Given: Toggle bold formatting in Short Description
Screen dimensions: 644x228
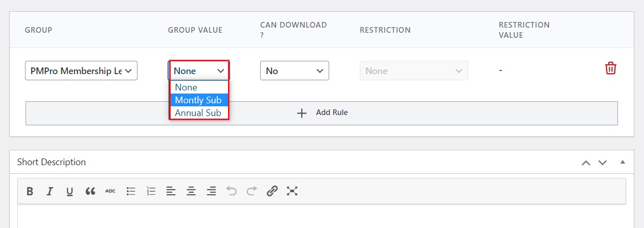Looking at the screenshot, I should coord(30,191).
